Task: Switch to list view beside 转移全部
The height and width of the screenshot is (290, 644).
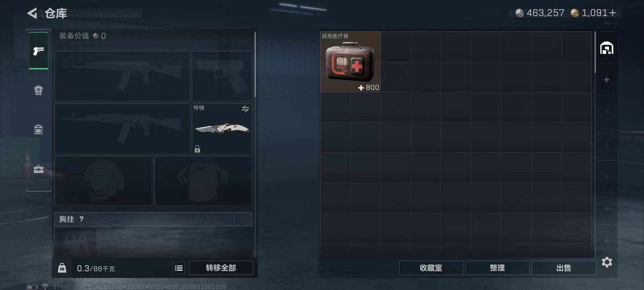Action: [x=179, y=268]
